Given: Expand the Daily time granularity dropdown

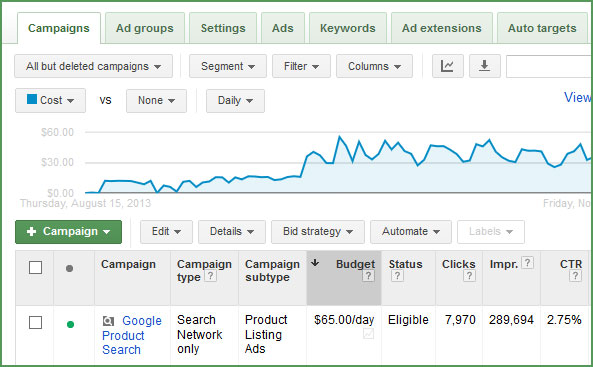Looking at the screenshot, I should (x=235, y=101).
